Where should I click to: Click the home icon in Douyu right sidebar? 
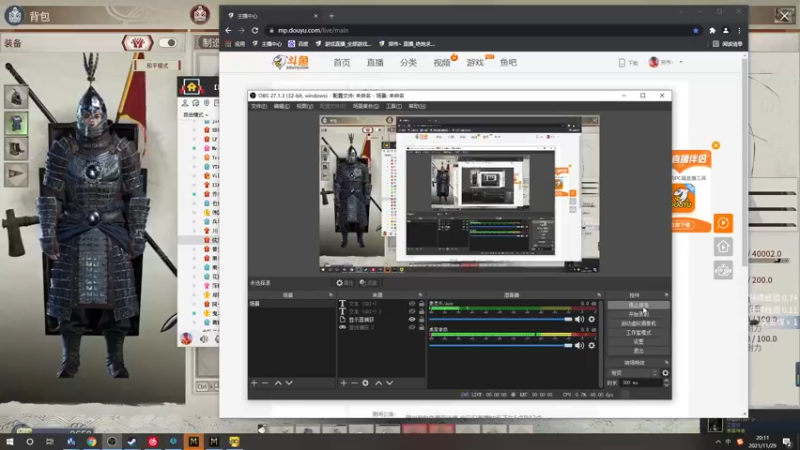[723, 247]
